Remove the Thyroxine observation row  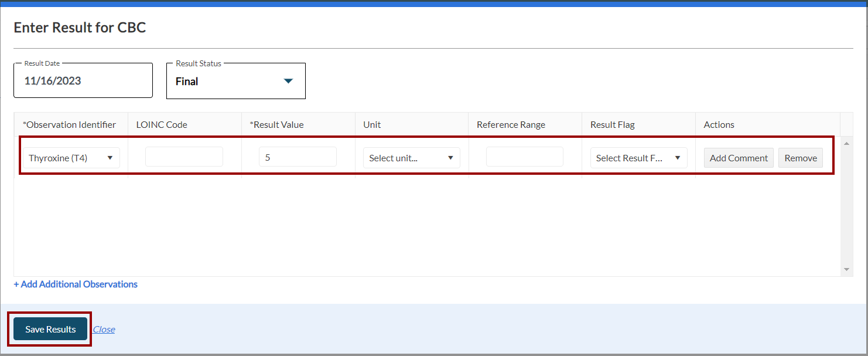pyautogui.click(x=800, y=158)
